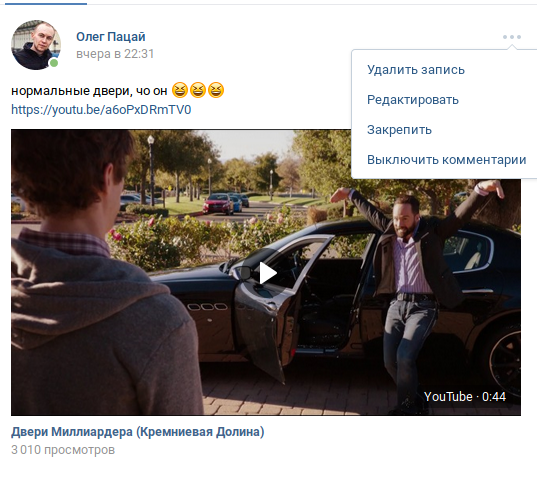Follow the youtu.be/a6oPxDRmTV0 link
The height and width of the screenshot is (480, 537).
coord(101,110)
